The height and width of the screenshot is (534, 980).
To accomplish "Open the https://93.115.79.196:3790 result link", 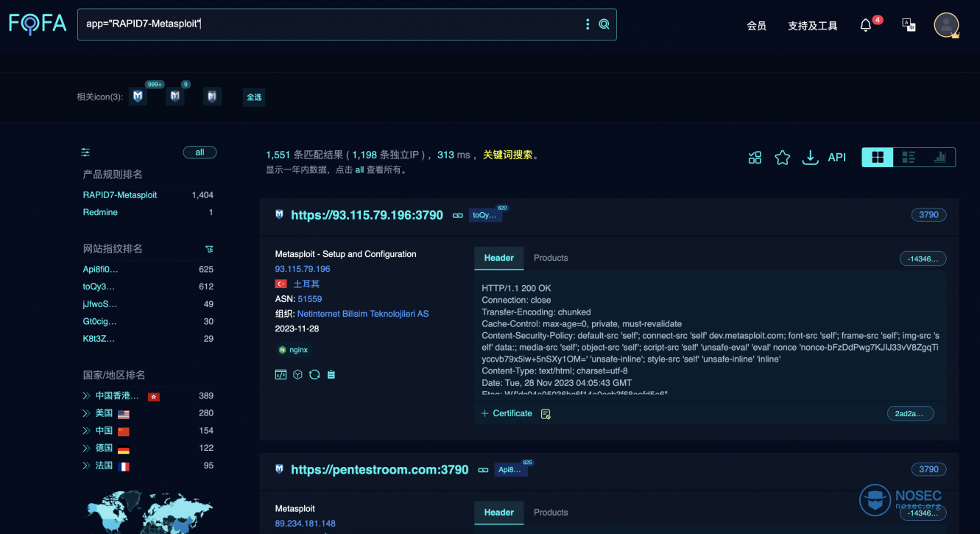I will [367, 215].
